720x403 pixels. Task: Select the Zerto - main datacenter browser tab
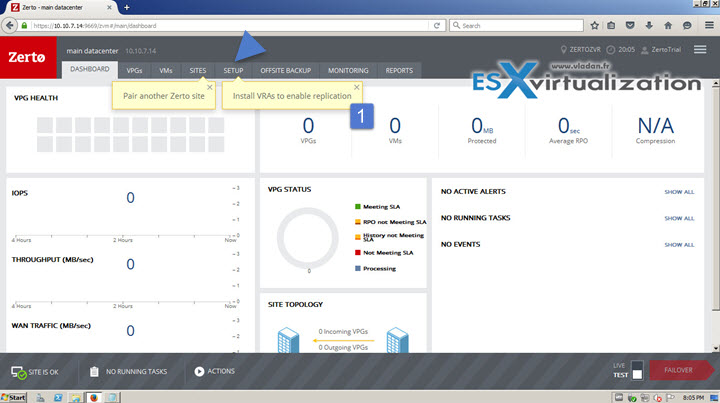[x=62, y=7]
